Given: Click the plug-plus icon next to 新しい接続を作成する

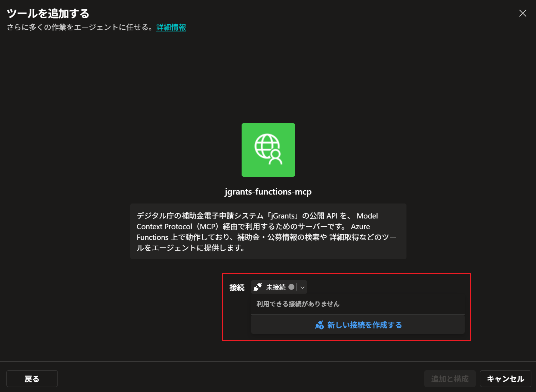Looking at the screenshot, I should click(x=319, y=325).
